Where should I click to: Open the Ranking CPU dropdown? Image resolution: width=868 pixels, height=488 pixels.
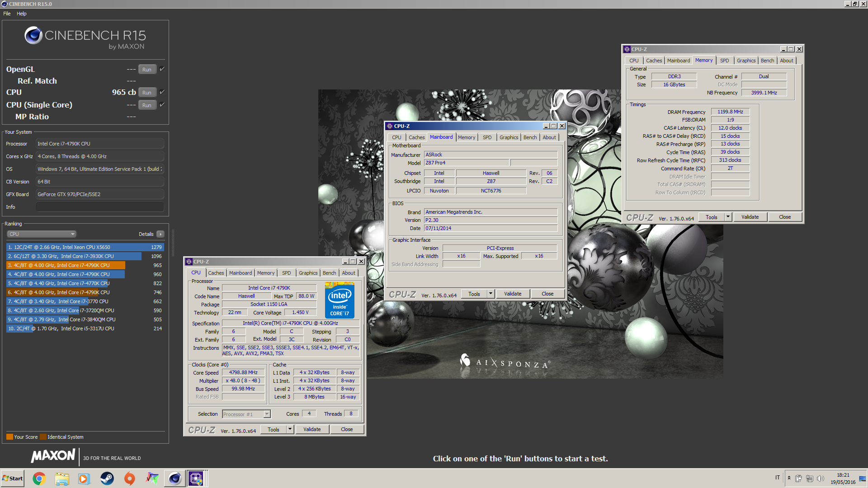click(42, 234)
